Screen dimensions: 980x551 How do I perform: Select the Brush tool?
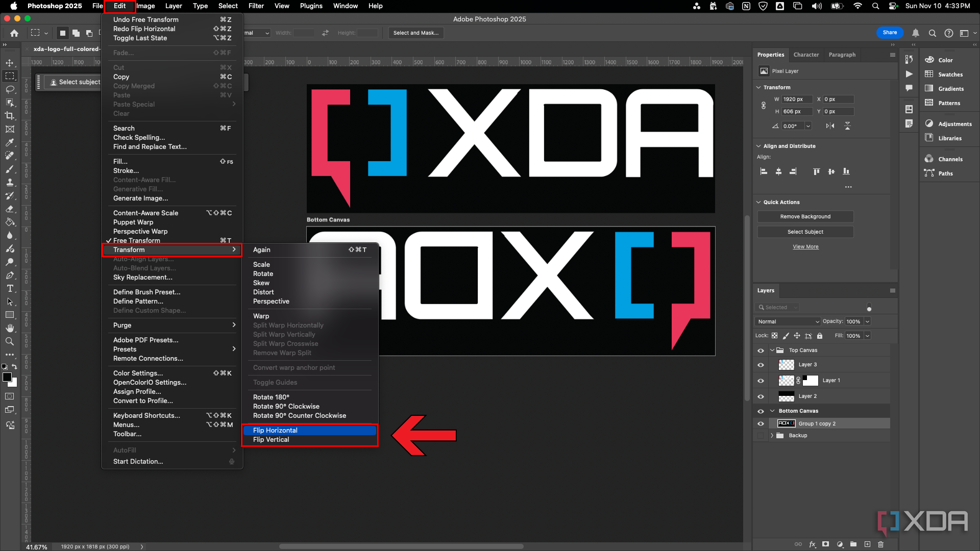10,169
